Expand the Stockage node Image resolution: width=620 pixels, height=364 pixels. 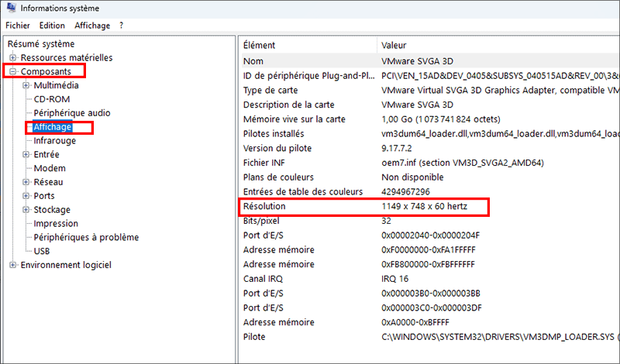[x=26, y=210]
